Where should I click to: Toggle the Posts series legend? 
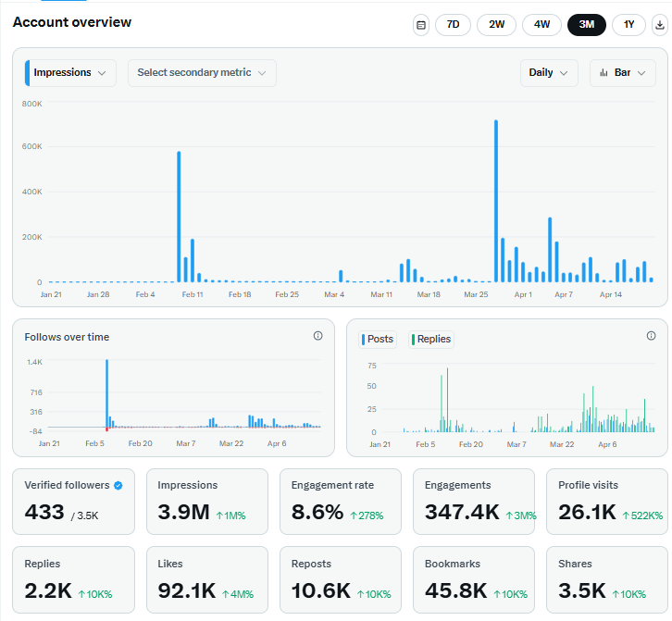(378, 340)
